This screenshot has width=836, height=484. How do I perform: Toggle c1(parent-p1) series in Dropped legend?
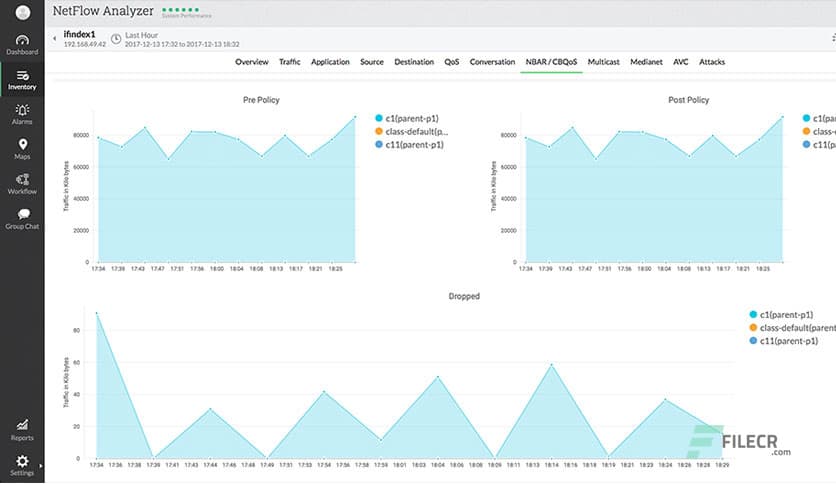tap(781, 314)
